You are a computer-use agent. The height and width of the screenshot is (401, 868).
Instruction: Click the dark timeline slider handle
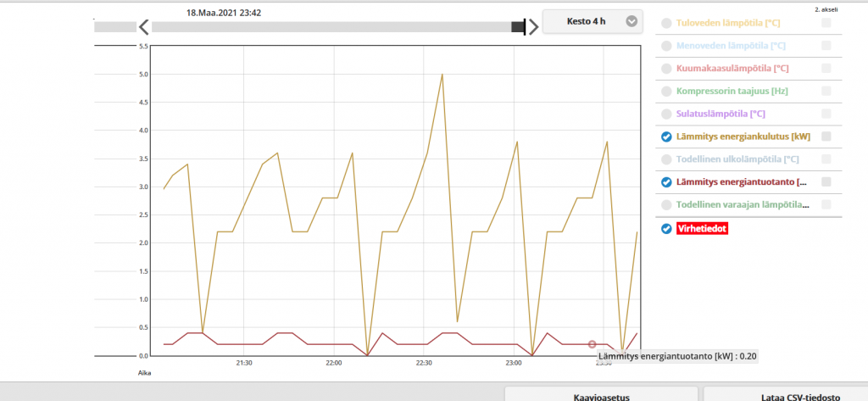coord(518,27)
